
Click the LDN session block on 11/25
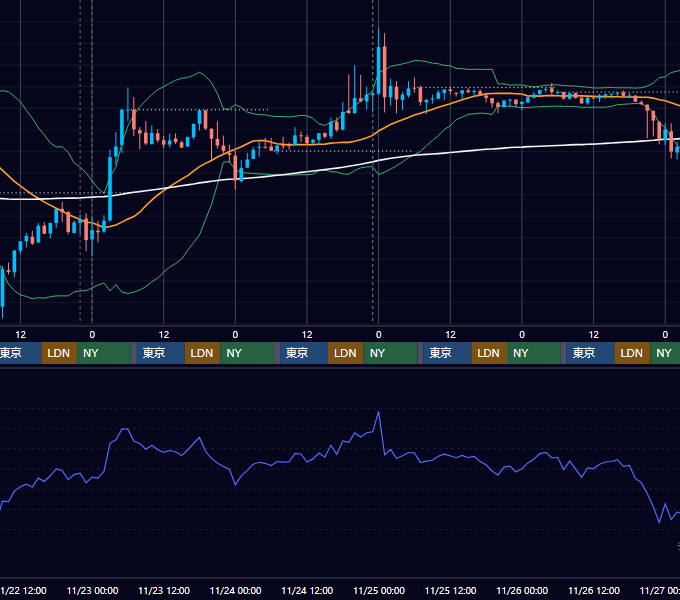tap(489, 353)
